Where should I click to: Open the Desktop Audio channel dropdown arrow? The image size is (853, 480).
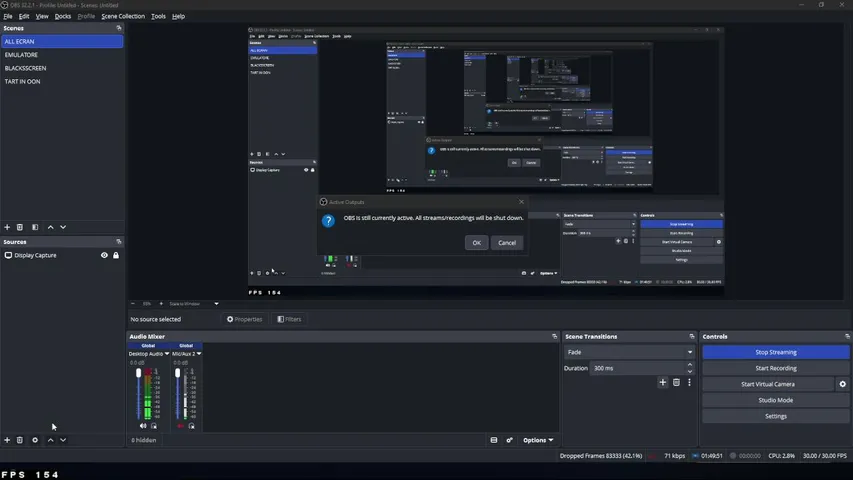166,354
